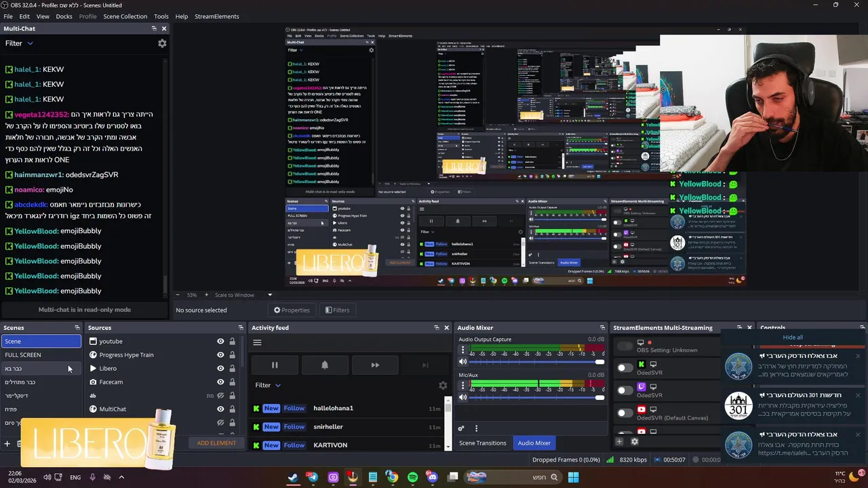
Task: Open the Docks menu
Action: (x=64, y=16)
